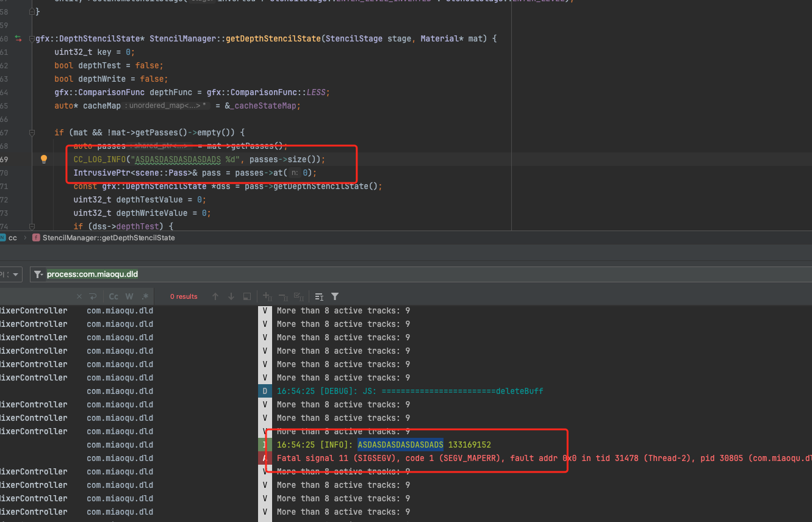This screenshot has height=522, width=812.
Task: Toggle Match Case (Cc) in find bar
Action: coord(113,296)
